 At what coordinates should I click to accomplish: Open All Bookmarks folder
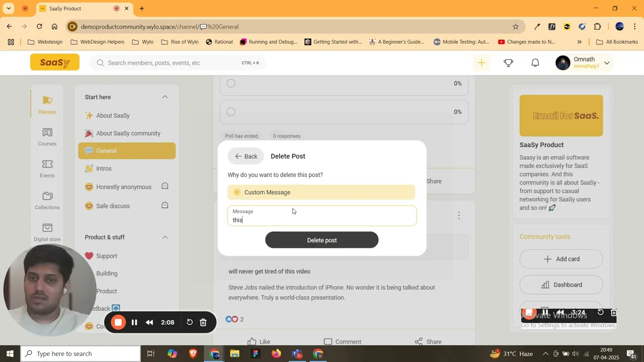click(x=617, y=42)
